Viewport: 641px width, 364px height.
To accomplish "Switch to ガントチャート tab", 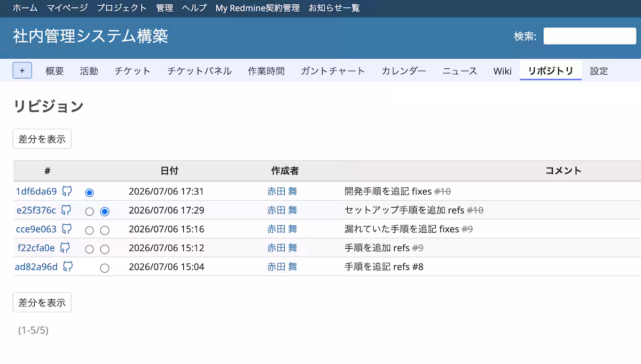I will (333, 71).
